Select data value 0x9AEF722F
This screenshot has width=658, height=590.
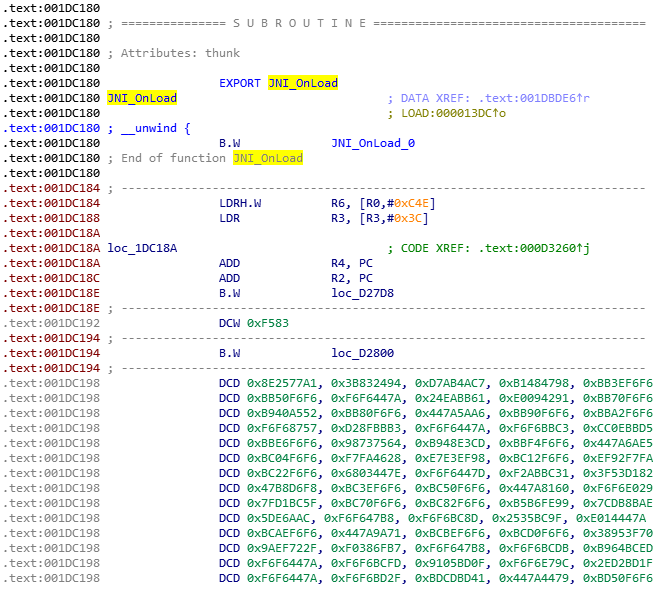point(282,548)
